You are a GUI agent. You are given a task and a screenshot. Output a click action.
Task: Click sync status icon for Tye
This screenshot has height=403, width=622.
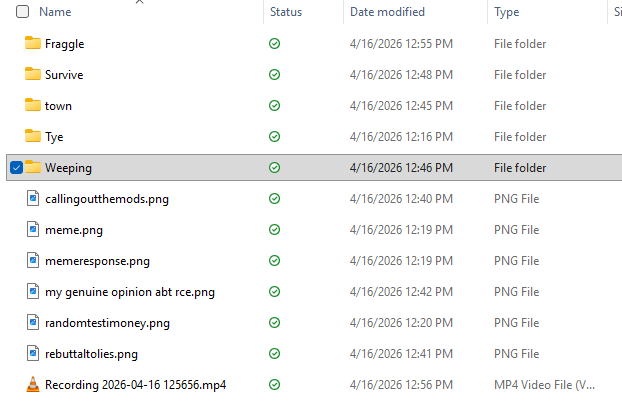pyautogui.click(x=275, y=136)
